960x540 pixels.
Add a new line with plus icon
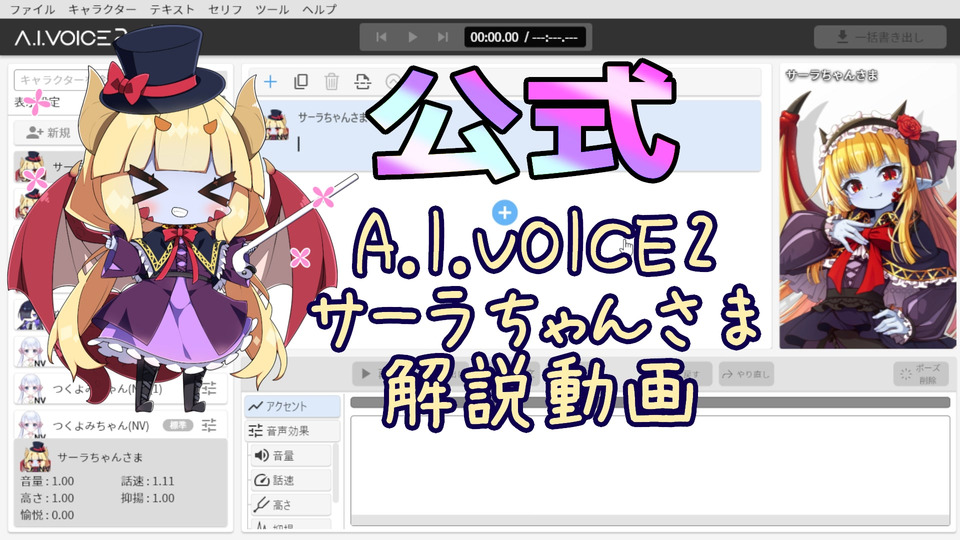tap(270, 81)
